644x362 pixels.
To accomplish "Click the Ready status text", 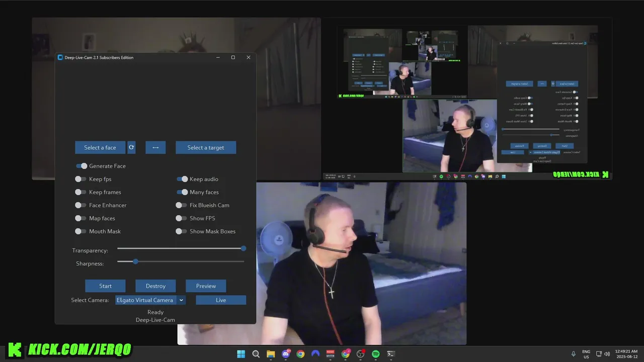I will pyautogui.click(x=155, y=312).
